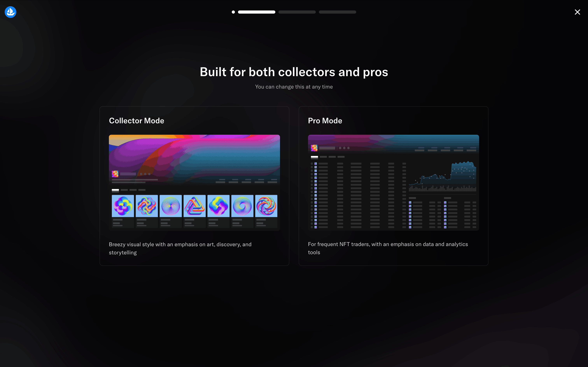The height and width of the screenshot is (367, 588).
Task: Click the flower-shaped first NFT thumbnail
Action: pyautogui.click(x=123, y=206)
